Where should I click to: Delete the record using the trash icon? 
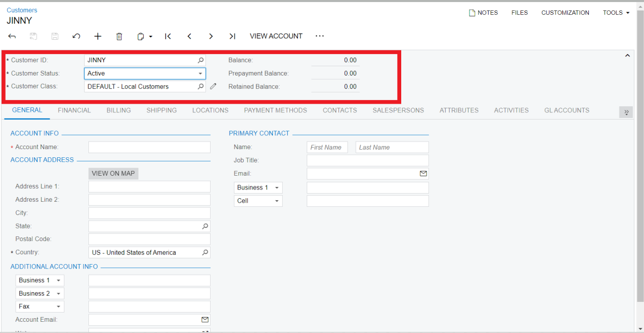coord(119,36)
